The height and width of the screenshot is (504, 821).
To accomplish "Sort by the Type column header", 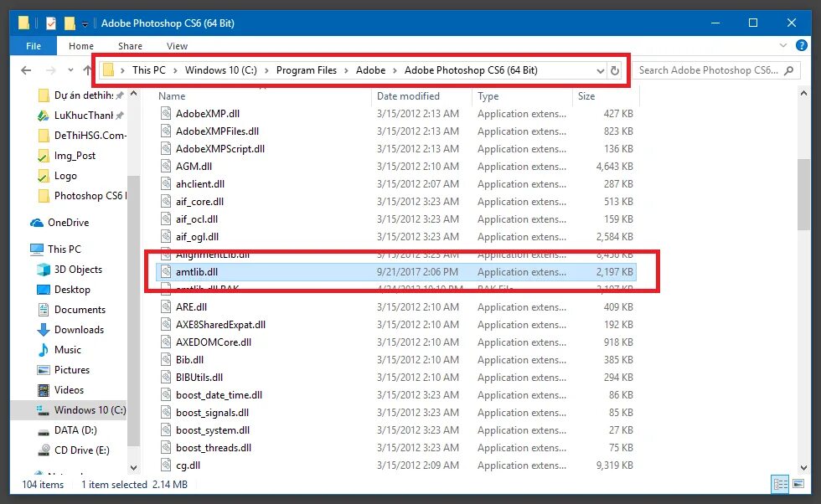I will click(488, 96).
